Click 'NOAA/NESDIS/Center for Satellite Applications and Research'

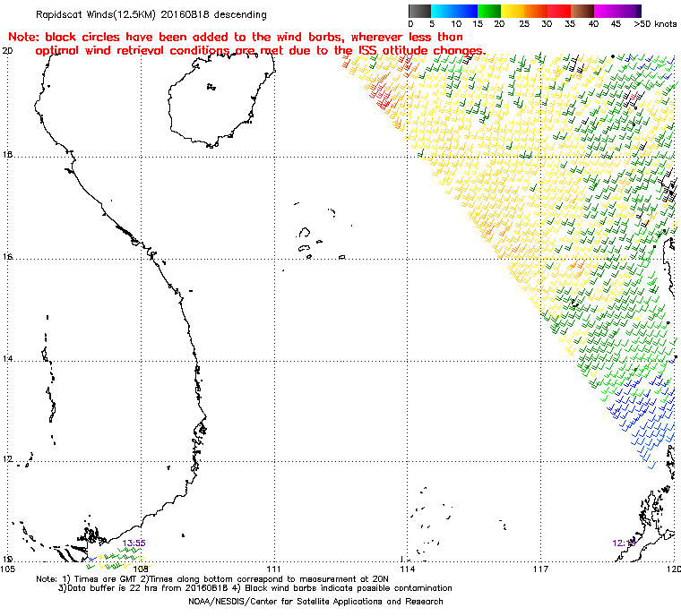pyautogui.click(x=315, y=602)
